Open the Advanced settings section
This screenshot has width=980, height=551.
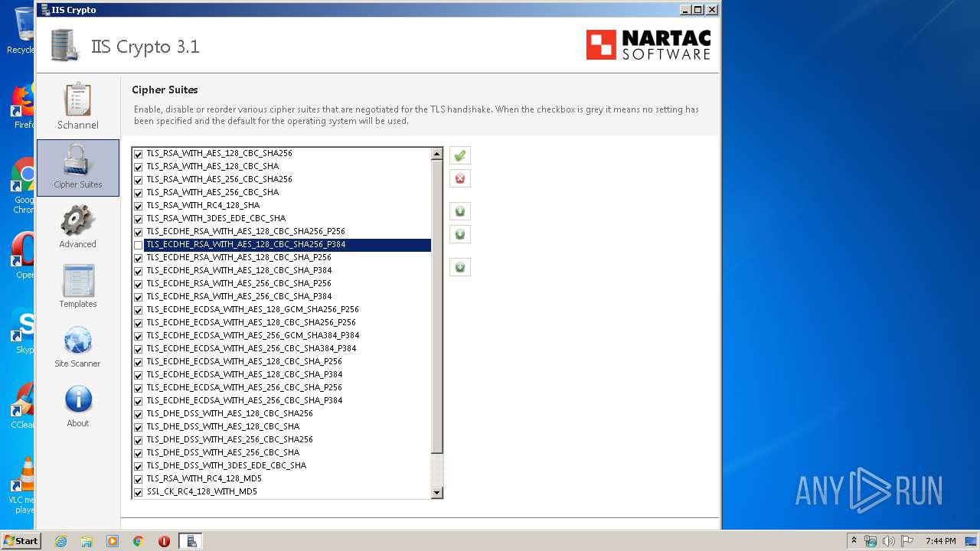[x=77, y=227]
